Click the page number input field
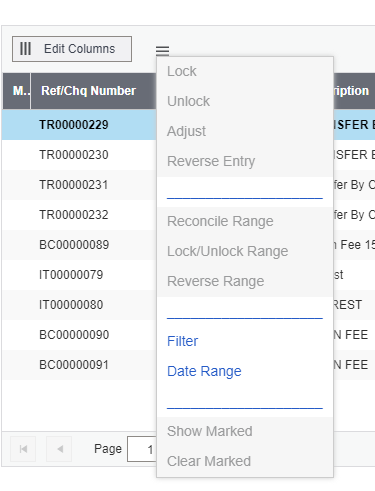The image size is (375, 491). (x=142, y=449)
